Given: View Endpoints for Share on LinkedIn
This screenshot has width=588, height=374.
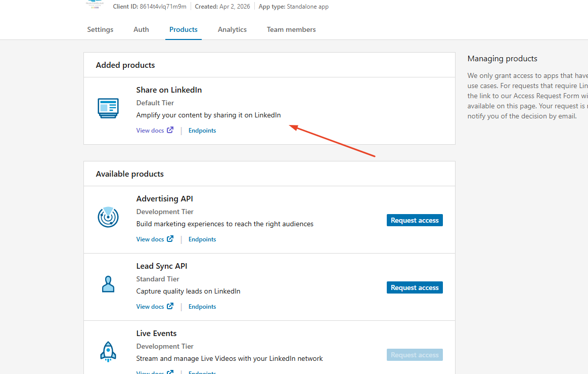Looking at the screenshot, I should coord(202,131).
